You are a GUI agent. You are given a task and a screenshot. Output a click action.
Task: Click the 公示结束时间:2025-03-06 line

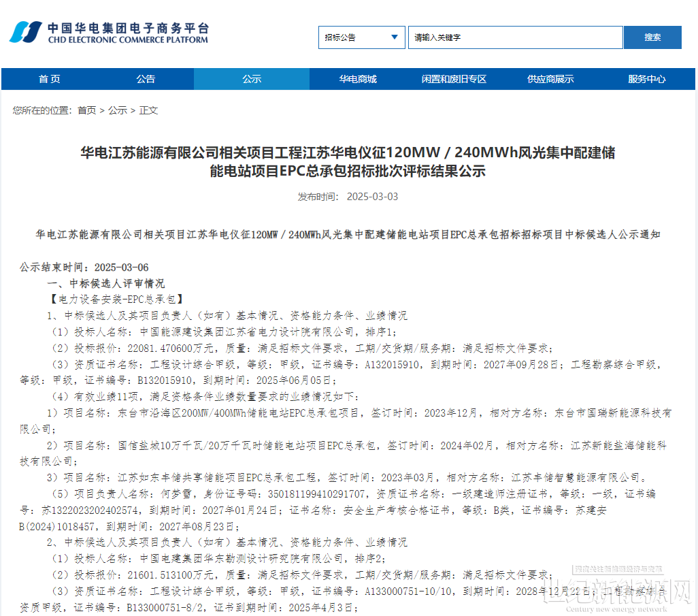tap(84, 268)
